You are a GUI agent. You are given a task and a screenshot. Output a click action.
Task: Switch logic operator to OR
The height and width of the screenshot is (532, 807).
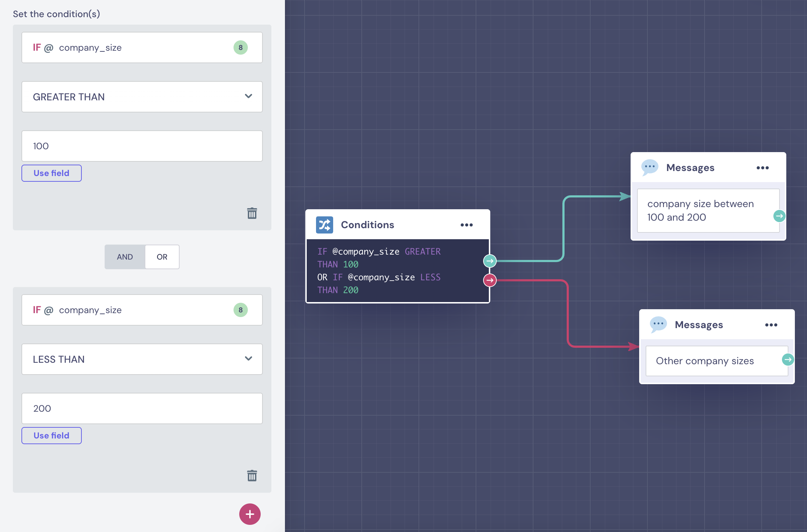(162, 257)
